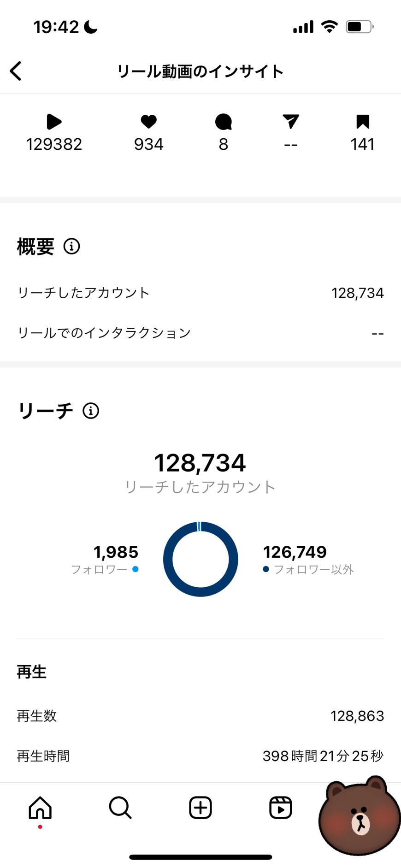Tap the リールでのインタラクション row
This screenshot has width=401, height=868.
[x=200, y=333]
